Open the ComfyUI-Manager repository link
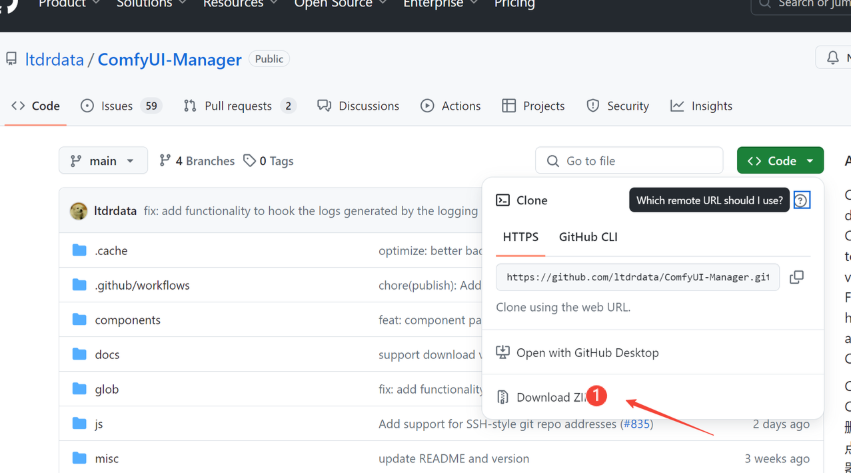Screen dimensions: 859x473 click(169, 59)
